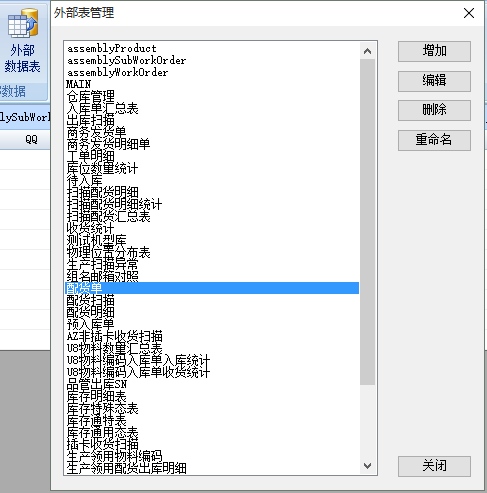The width and height of the screenshot is (487, 493).
Task: Select 库位数量统计 list item
Action: (x=102, y=168)
